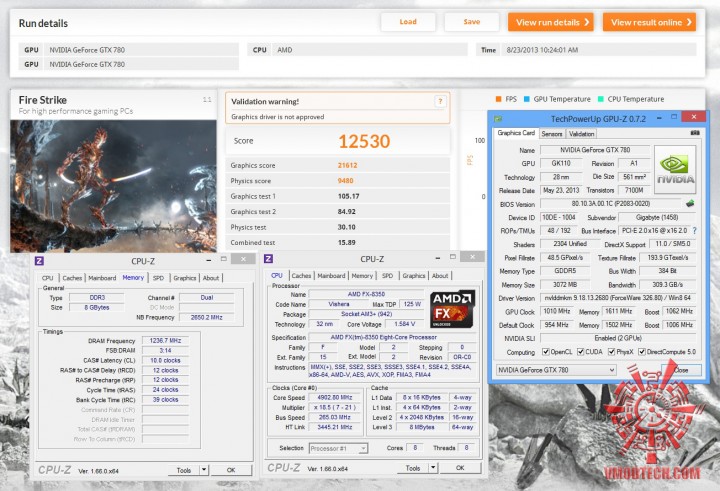The image size is (720, 491).
Task: Click View result online button
Action: click(649, 22)
